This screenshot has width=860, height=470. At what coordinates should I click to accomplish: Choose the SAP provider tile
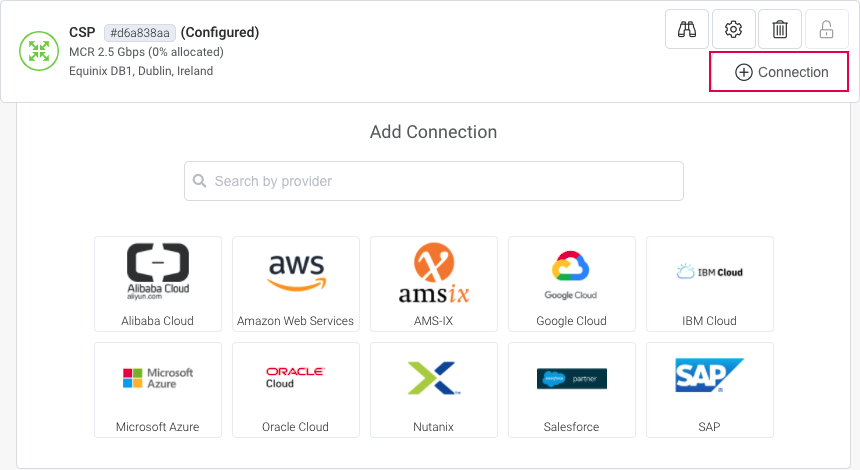(x=710, y=390)
